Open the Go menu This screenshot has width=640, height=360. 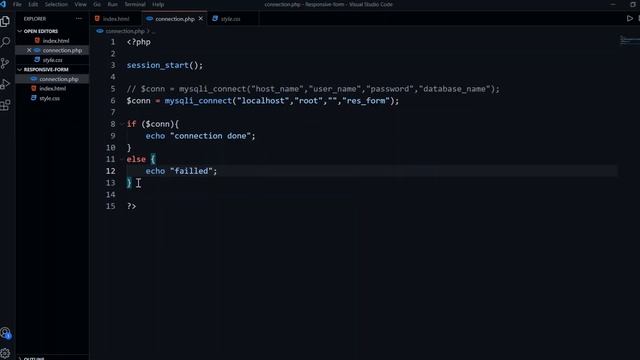97,4
